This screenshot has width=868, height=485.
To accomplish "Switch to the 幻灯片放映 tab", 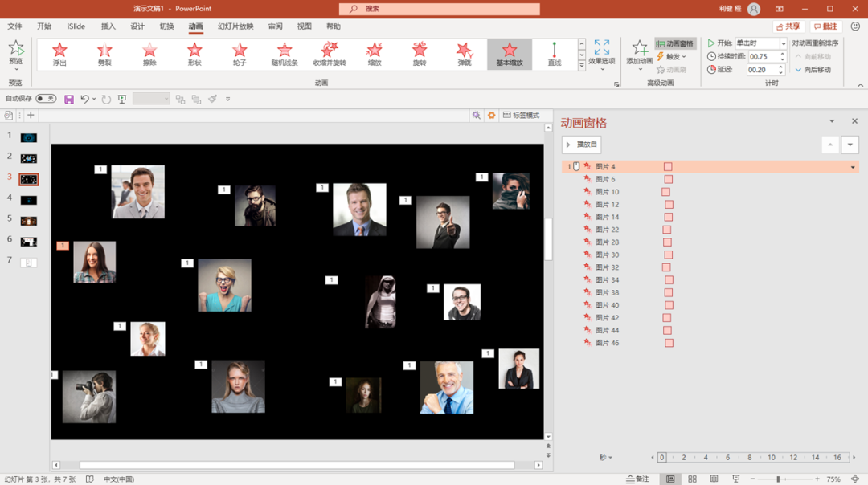I will pos(235,26).
